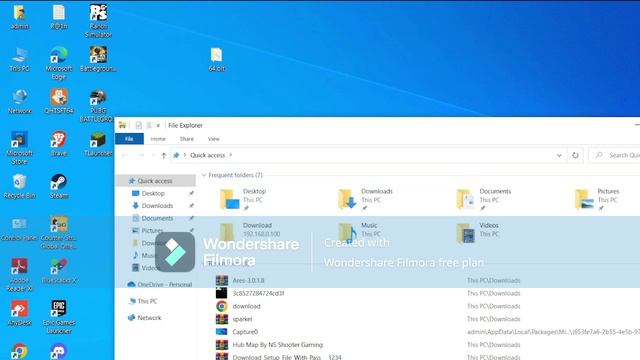
Task: Switch to the Share ribbon tab
Action: tap(187, 139)
